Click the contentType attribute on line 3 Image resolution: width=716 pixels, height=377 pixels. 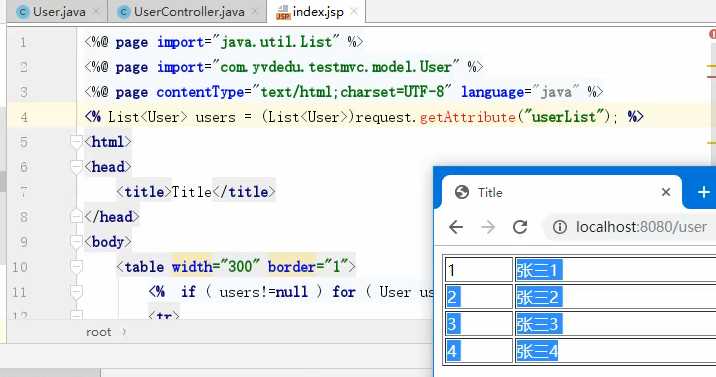point(200,92)
